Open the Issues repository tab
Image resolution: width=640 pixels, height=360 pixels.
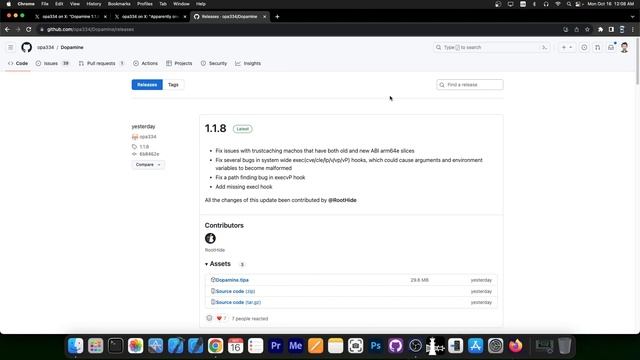pyautogui.click(x=52, y=63)
